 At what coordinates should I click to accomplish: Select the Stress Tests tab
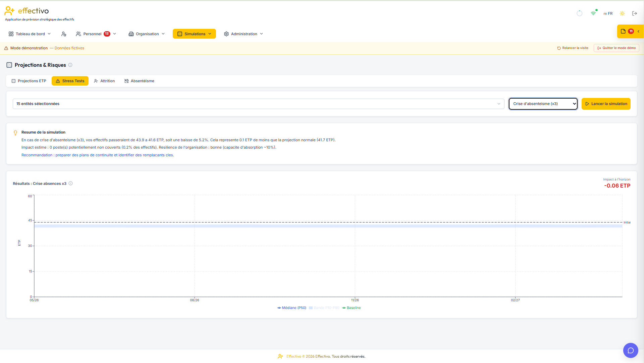tap(70, 81)
